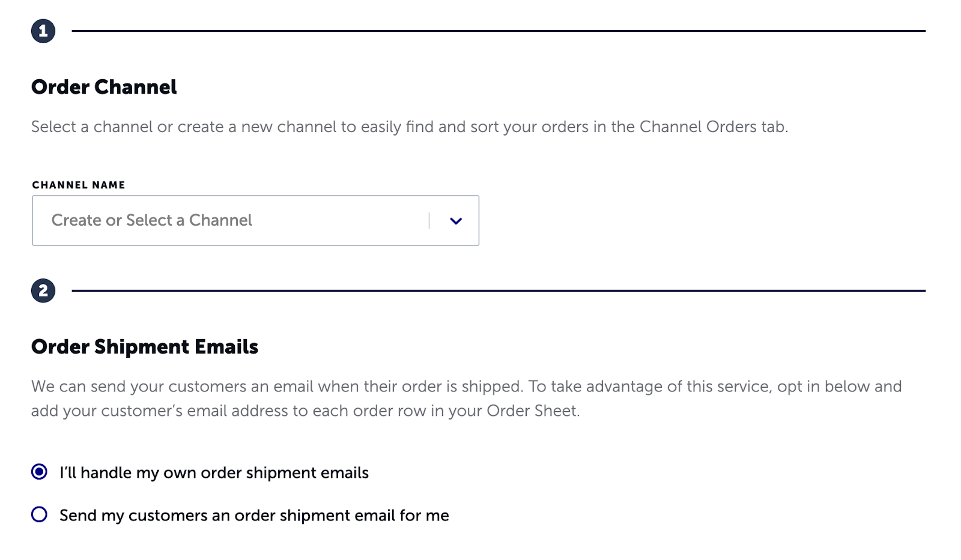Click the 'Order Channel' section heading
Viewport: 961px width, 560px height.
[104, 88]
